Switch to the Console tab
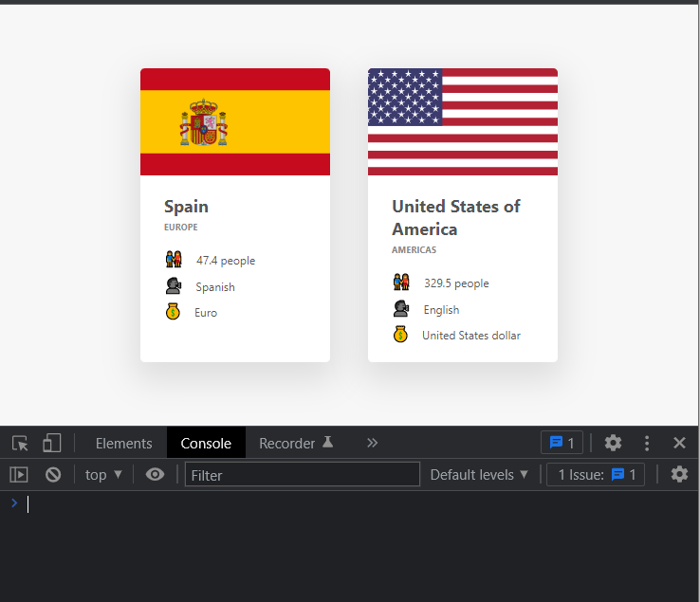The width and height of the screenshot is (700, 602). [x=206, y=444]
